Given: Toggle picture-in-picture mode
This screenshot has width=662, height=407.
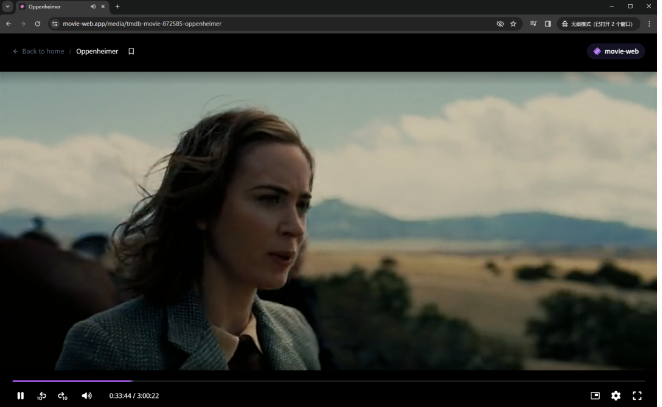Looking at the screenshot, I should point(596,396).
